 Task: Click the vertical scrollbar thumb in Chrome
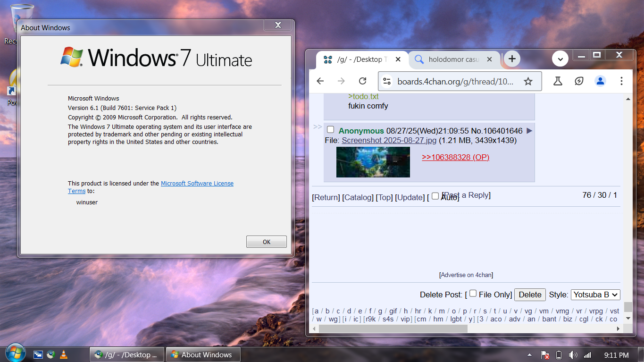[x=627, y=307]
